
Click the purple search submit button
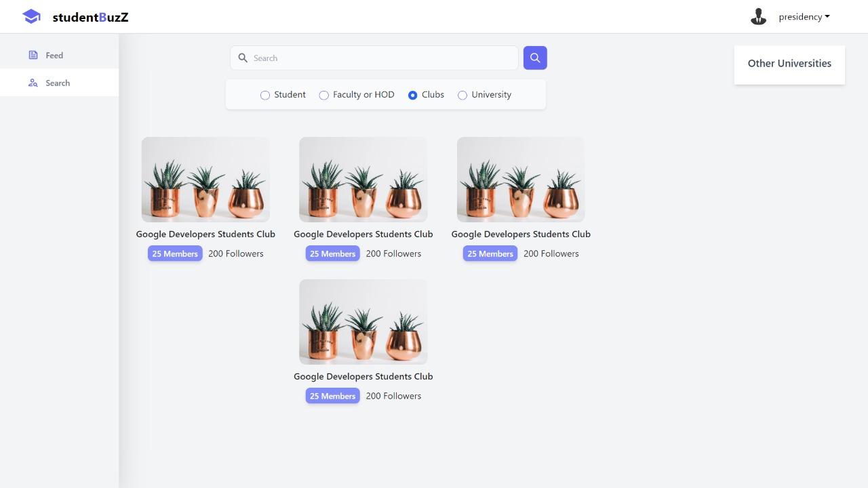535,58
